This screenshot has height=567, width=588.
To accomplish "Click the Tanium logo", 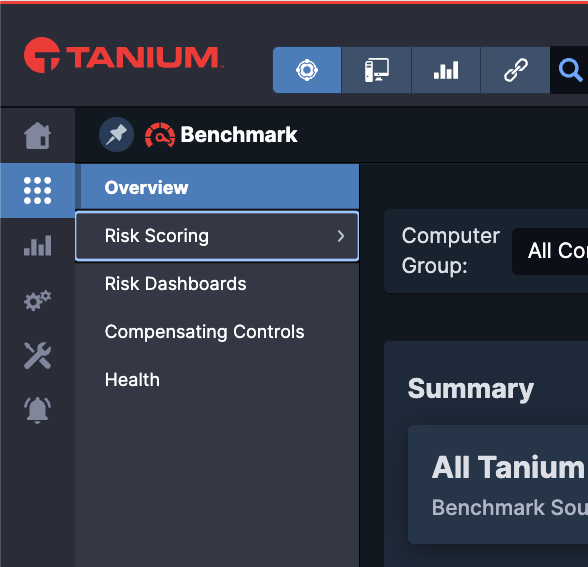I will [123, 55].
